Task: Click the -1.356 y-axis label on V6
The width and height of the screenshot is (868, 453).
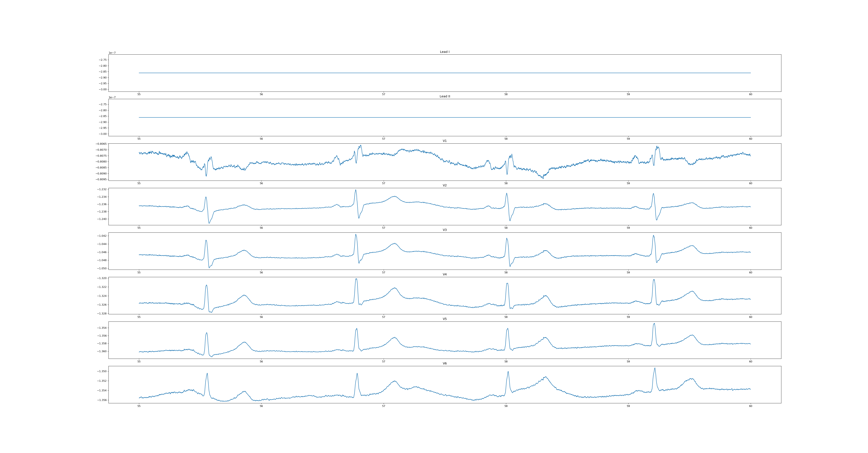Action: click(x=102, y=400)
